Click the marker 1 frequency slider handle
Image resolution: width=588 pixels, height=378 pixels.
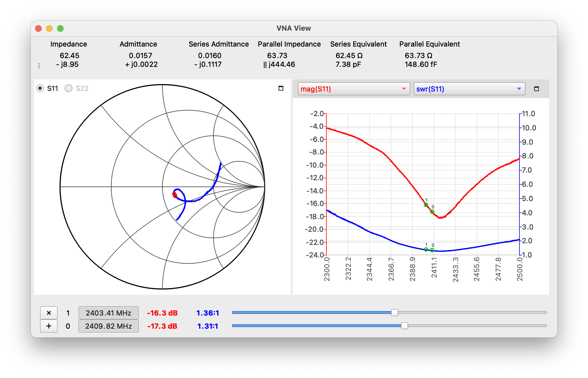(394, 313)
